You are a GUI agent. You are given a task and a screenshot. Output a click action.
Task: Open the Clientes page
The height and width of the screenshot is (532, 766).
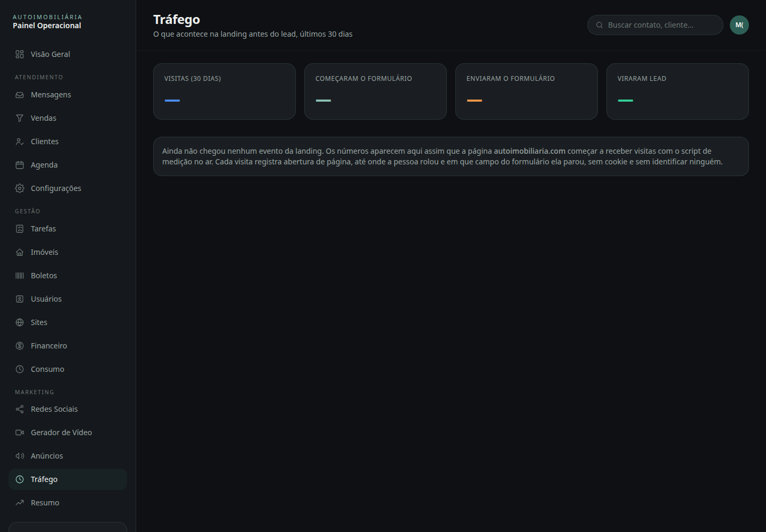68,142
